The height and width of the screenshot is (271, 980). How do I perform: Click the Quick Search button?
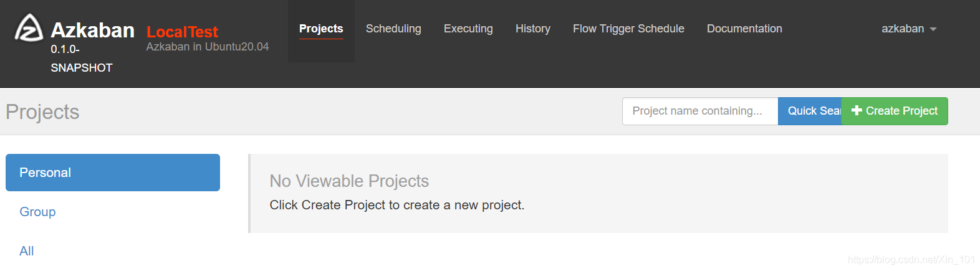point(810,111)
